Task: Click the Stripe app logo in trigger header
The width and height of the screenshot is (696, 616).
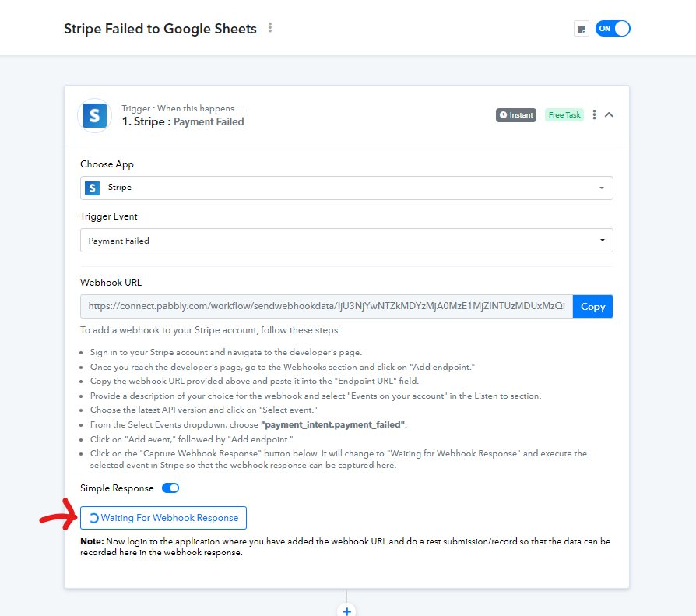Action: point(94,115)
